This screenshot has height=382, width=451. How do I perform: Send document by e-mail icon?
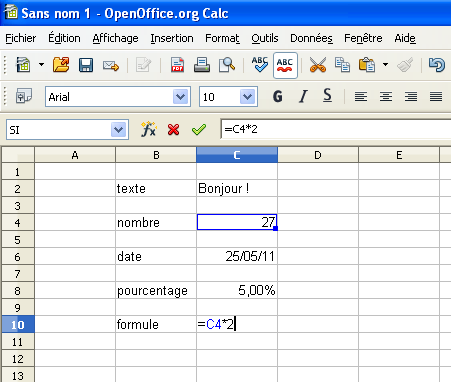tap(111, 65)
